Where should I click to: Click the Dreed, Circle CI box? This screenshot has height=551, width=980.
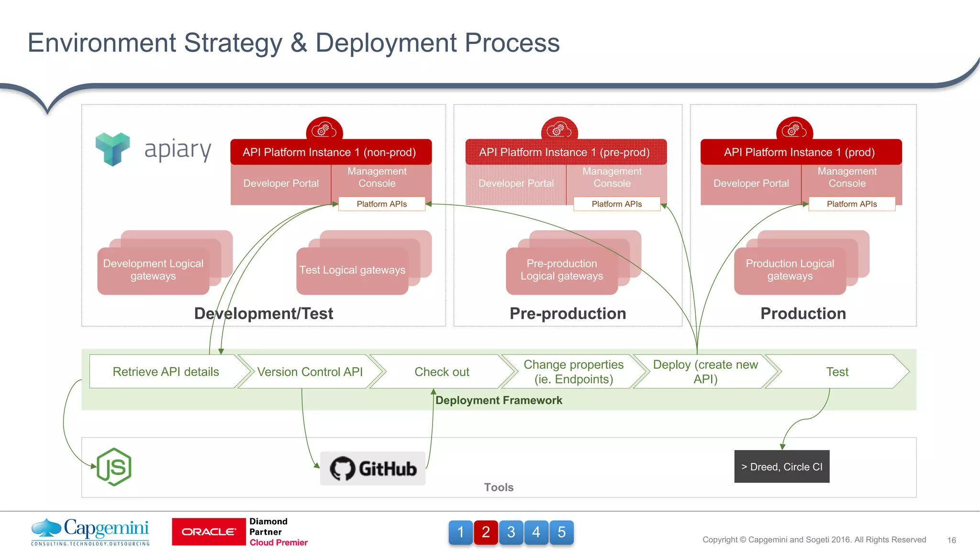tap(781, 466)
